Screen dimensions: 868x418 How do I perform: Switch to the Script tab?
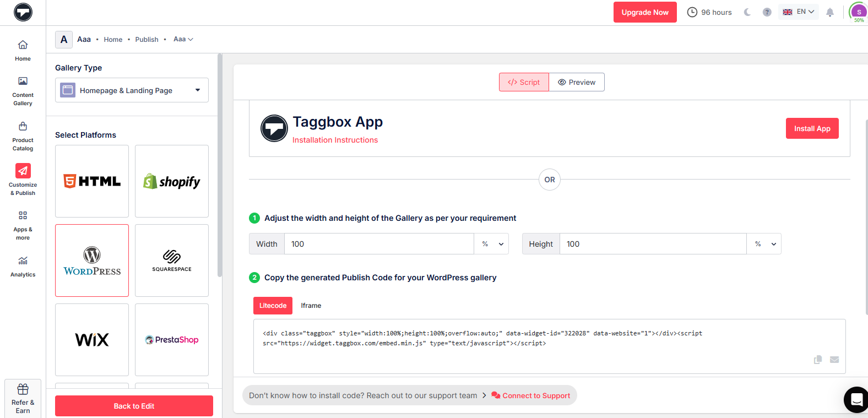tap(524, 82)
